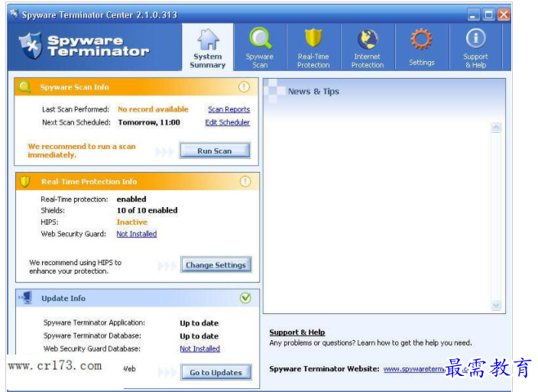Screen dimensions: 538x392
Task: Maximize the Spyware Terminator Center window
Action: click(x=488, y=15)
